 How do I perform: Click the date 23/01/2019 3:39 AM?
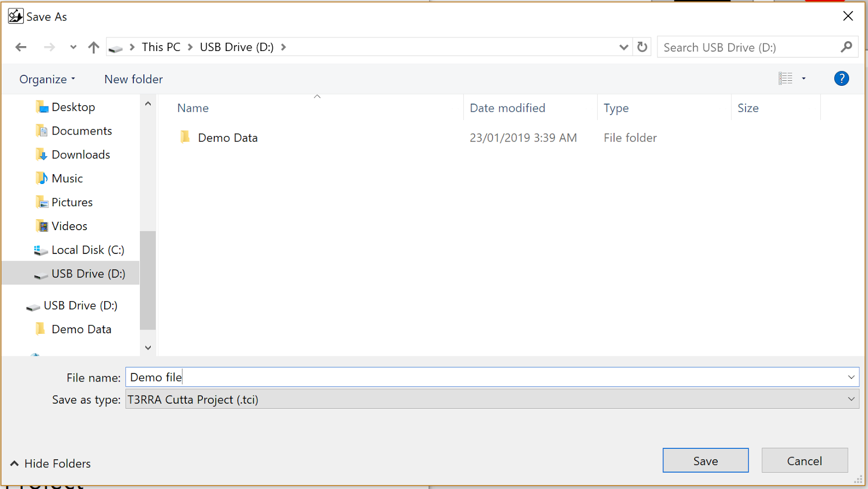click(x=523, y=138)
